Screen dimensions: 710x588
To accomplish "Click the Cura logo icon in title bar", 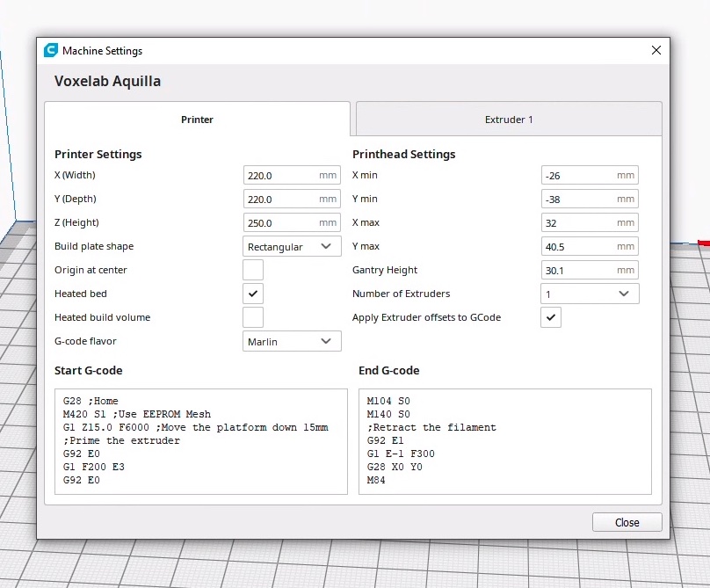I will tap(51, 50).
